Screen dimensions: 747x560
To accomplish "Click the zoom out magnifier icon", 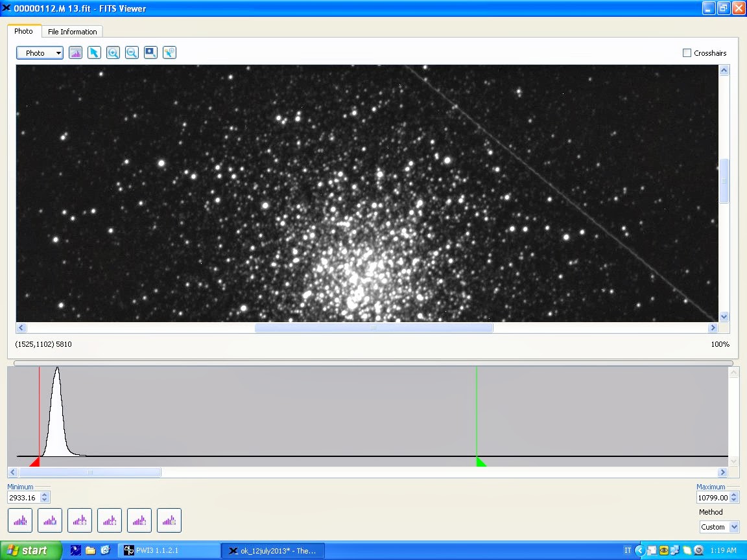I will (132, 52).
